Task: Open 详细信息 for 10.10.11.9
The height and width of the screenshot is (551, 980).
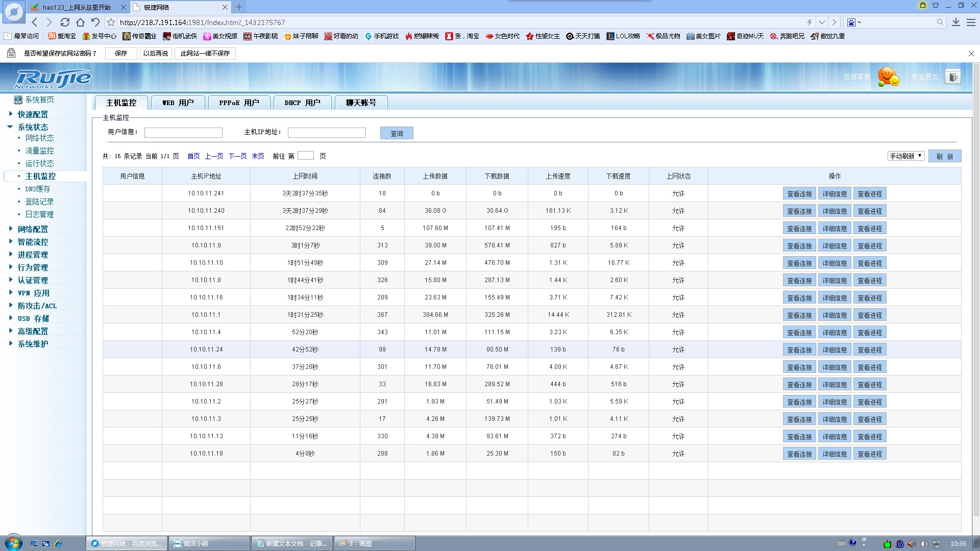Action: coord(835,246)
